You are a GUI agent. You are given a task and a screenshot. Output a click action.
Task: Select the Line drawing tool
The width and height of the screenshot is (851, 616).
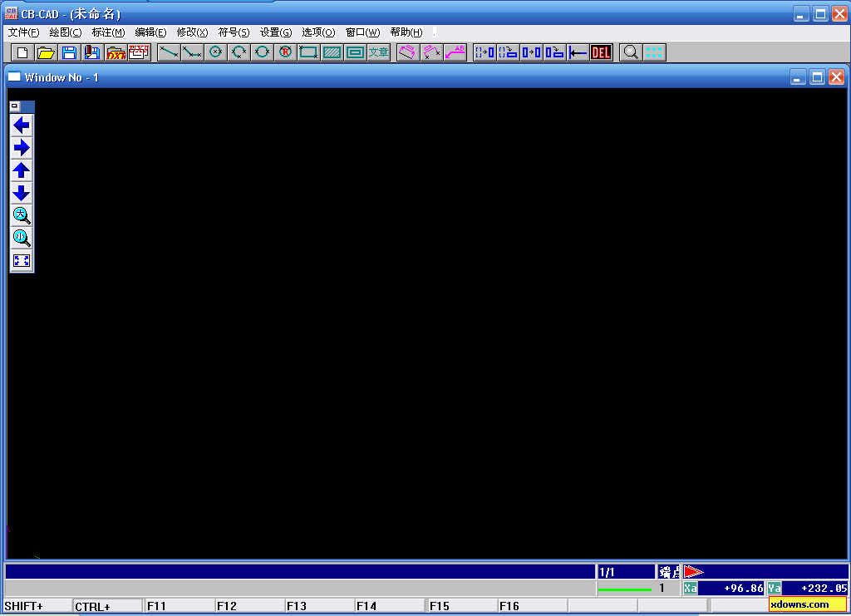(x=169, y=52)
